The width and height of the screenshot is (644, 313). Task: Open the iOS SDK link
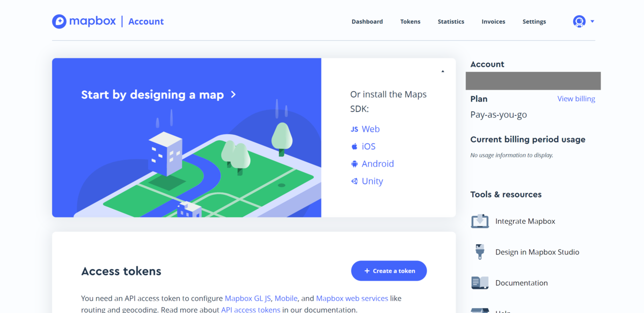pos(368,147)
